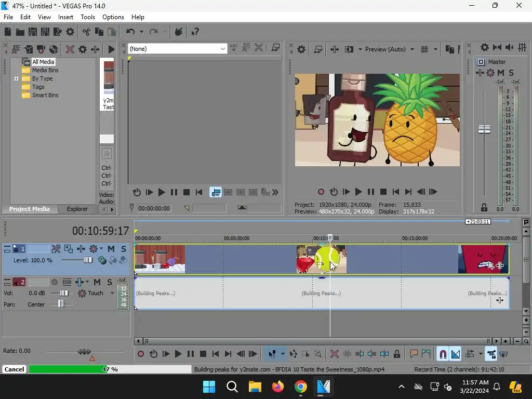This screenshot has height=399, width=532.
Task: Open the edit tool selector dropdown arrow
Action: pos(283,354)
